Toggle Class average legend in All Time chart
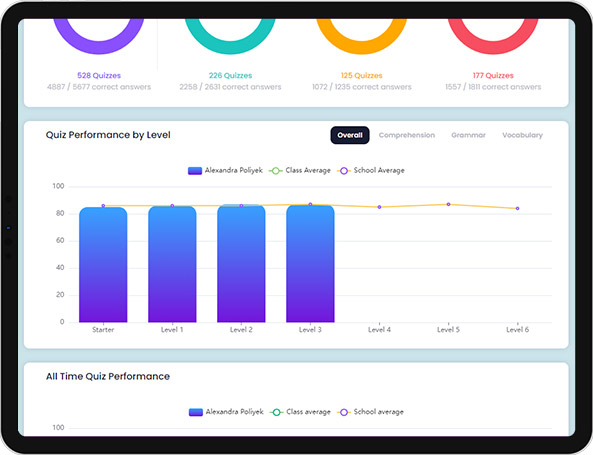This screenshot has height=455, width=593. [300, 412]
